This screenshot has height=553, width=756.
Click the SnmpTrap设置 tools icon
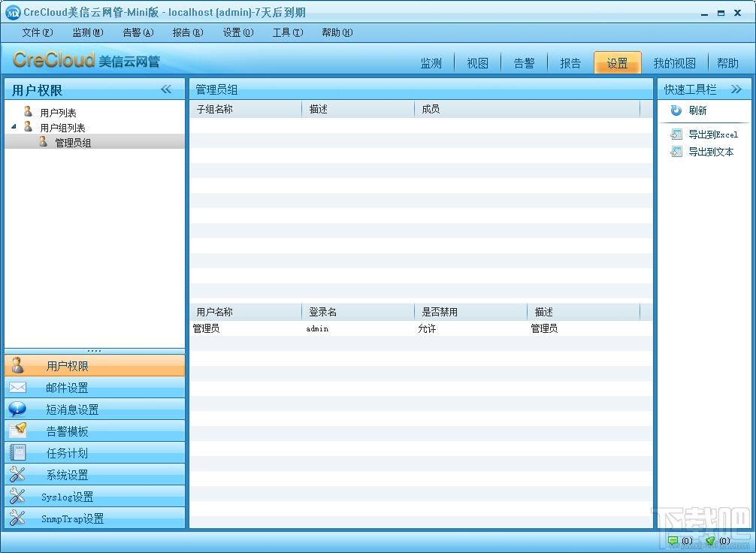click(17, 518)
